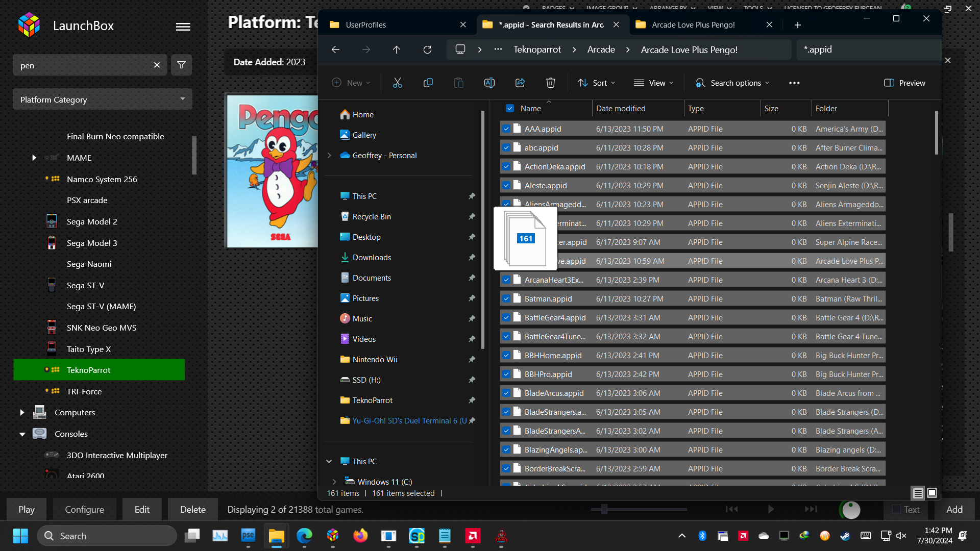Switch Explorer to details view layout icon
980x551 pixels.
click(x=918, y=493)
